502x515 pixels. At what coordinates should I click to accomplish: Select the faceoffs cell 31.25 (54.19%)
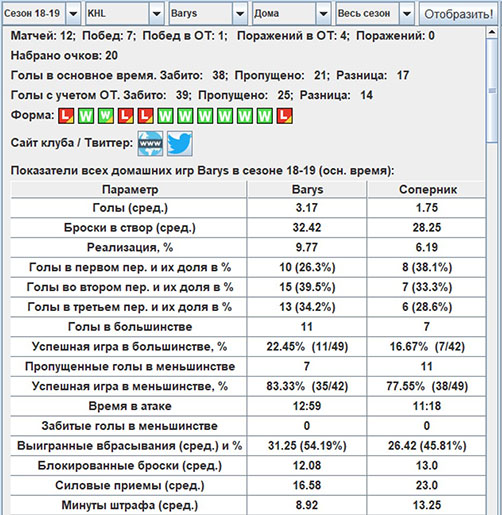click(307, 446)
